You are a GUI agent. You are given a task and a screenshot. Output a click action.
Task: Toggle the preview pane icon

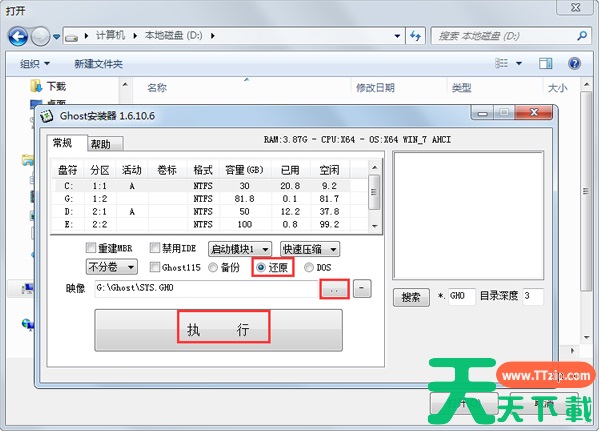tap(545, 63)
